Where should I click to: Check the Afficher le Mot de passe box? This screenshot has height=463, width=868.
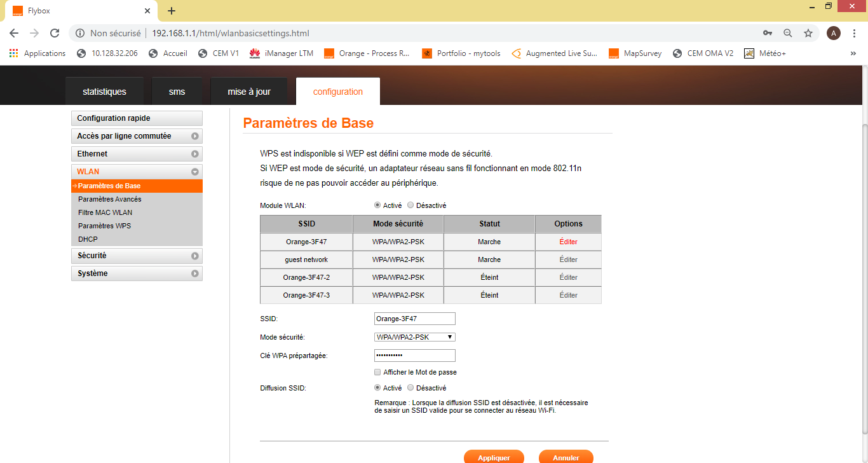(x=377, y=372)
